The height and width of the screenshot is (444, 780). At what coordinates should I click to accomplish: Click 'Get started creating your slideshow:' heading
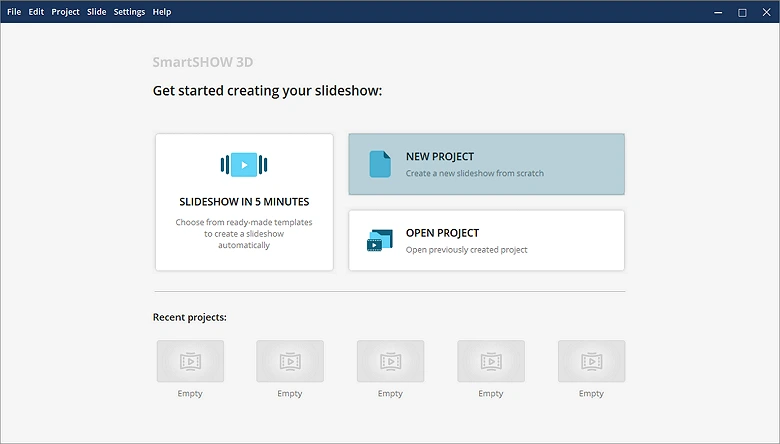pos(267,91)
